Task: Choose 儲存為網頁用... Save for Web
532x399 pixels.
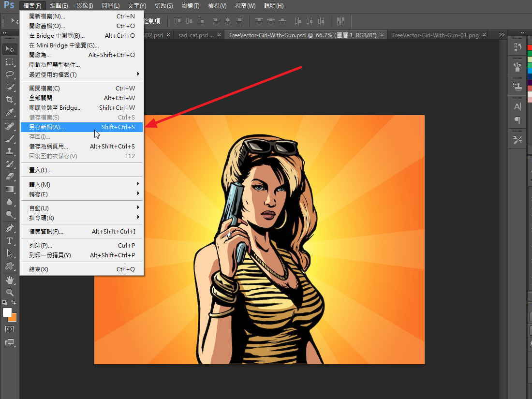Action: [x=82, y=146]
